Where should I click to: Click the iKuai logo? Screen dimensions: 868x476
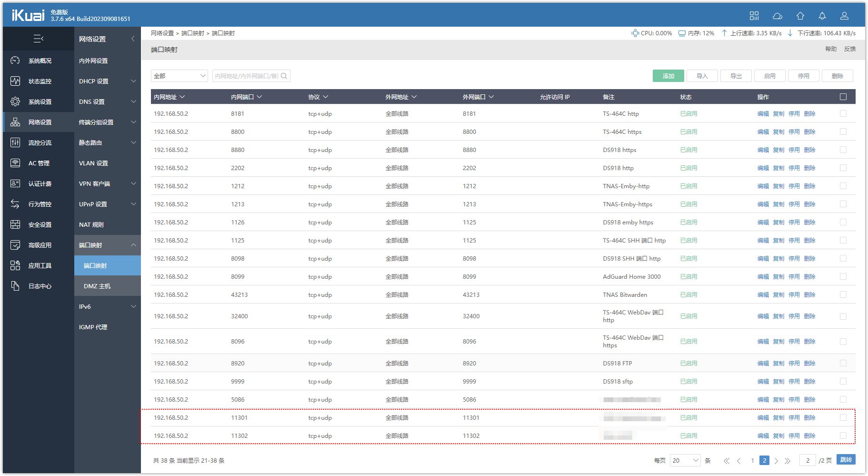tap(28, 16)
